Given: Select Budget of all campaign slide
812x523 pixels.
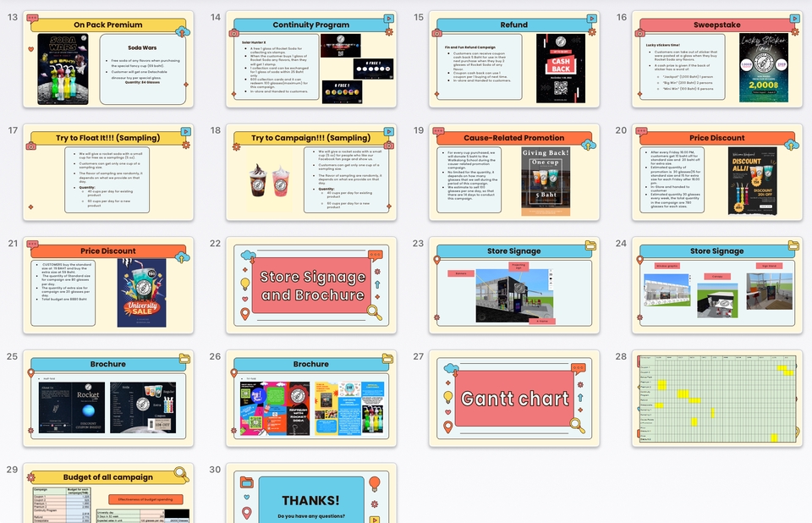Looking at the screenshot, I should [x=108, y=493].
